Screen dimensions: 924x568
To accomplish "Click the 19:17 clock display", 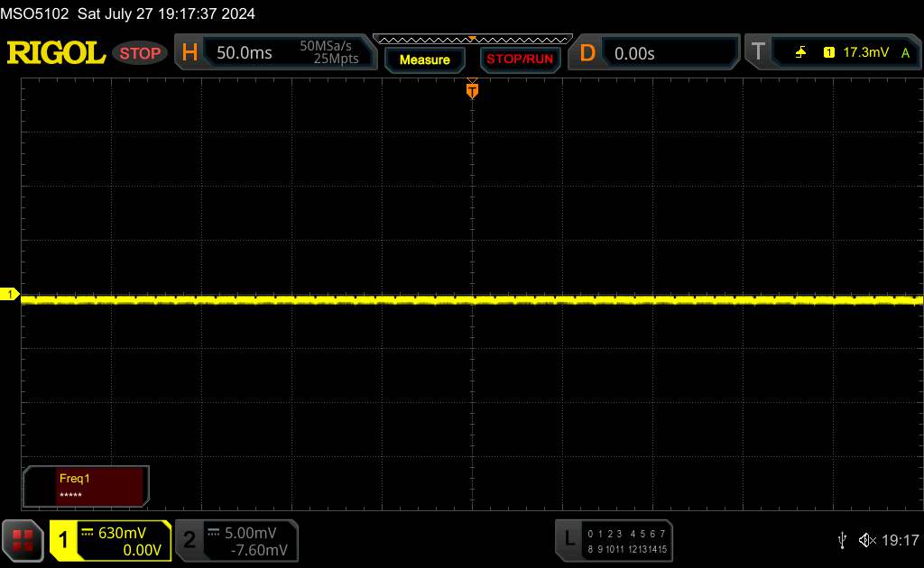I will coord(900,540).
